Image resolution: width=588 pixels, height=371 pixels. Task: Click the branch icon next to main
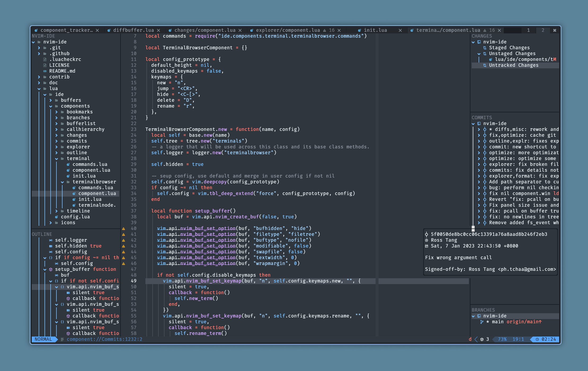[482, 322]
